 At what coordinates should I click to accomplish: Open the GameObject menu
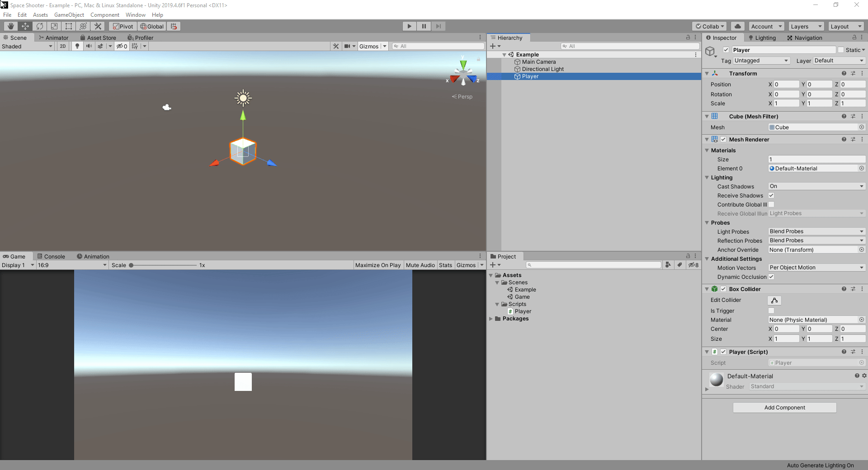pyautogui.click(x=69, y=15)
